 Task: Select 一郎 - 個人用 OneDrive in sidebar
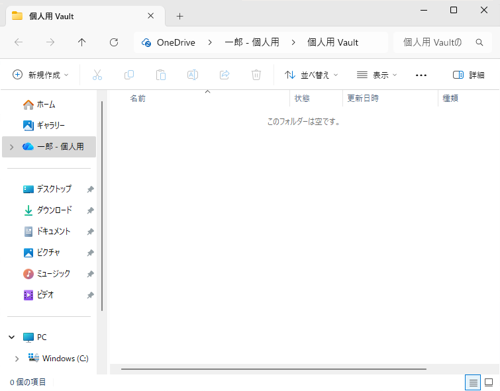point(49,147)
